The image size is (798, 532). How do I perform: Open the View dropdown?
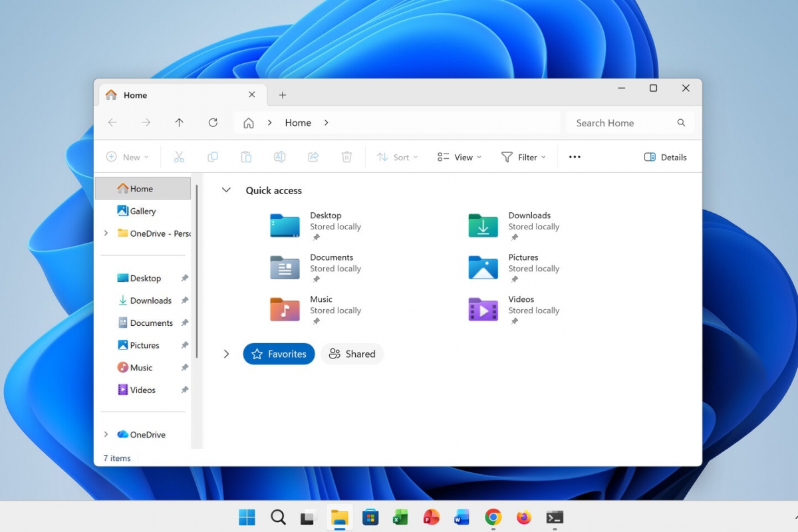click(460, 157)
